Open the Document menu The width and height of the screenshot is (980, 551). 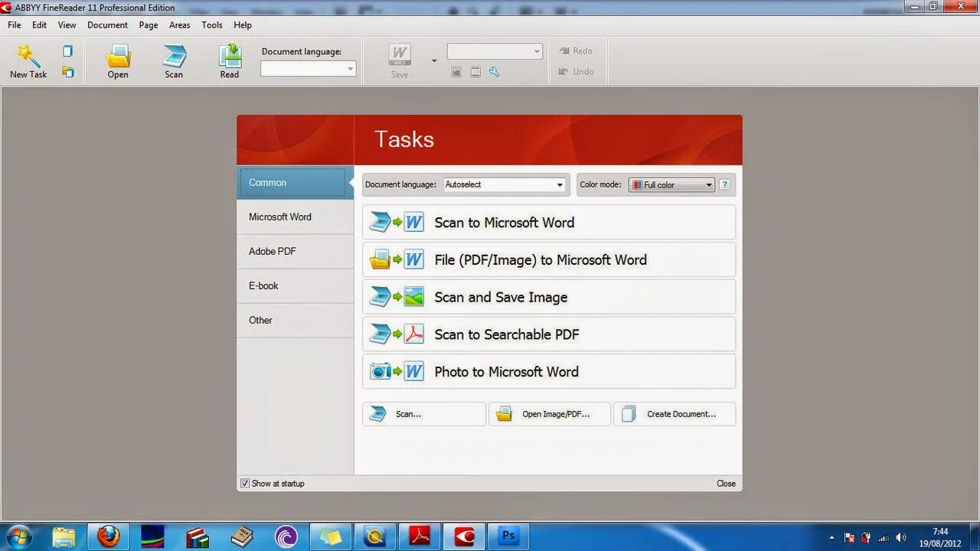tap(107, 25)
